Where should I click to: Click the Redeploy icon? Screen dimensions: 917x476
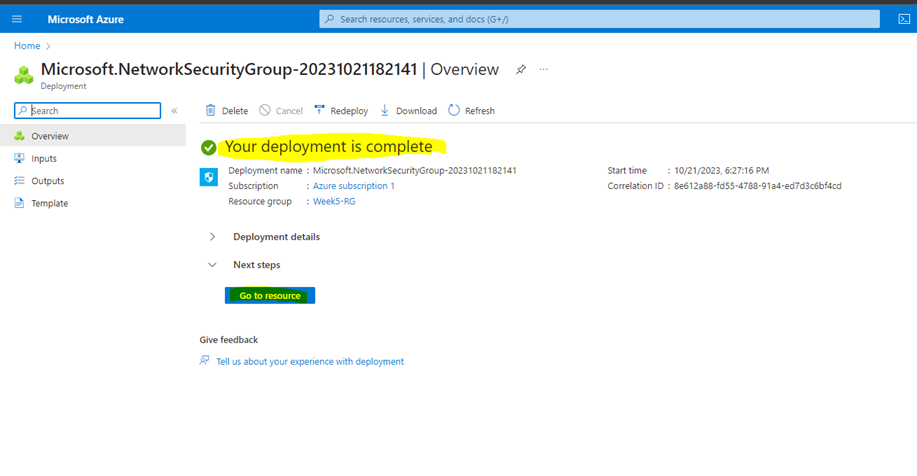[319, 109]
